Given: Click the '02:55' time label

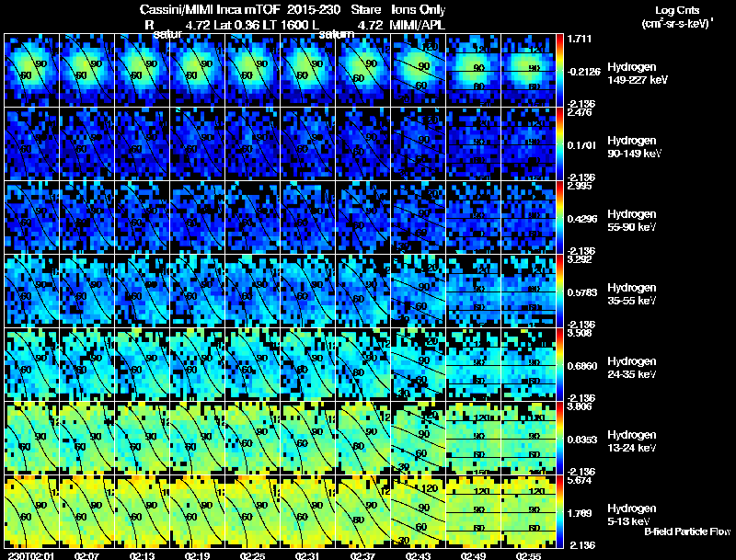Looking at the screenshot, I should [x=528, y=555].
